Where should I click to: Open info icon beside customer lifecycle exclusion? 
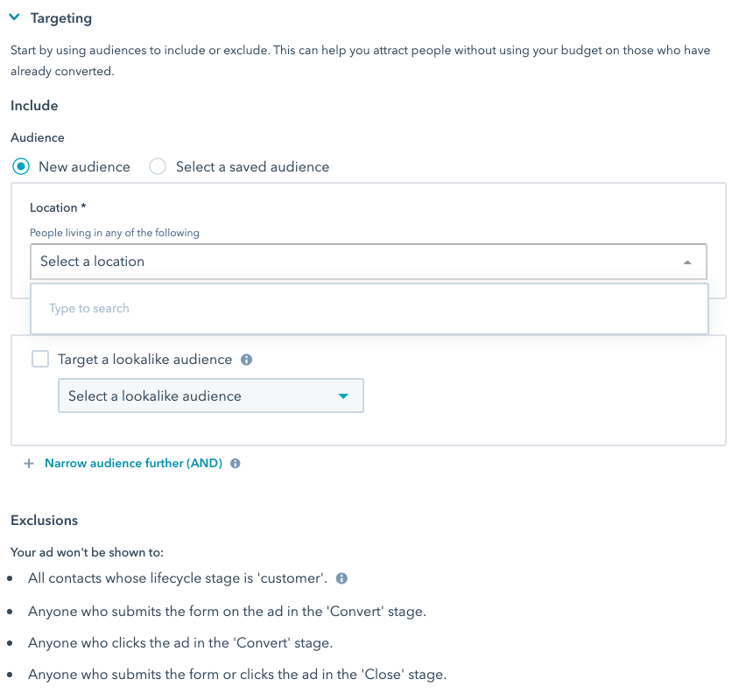point(341,578)
